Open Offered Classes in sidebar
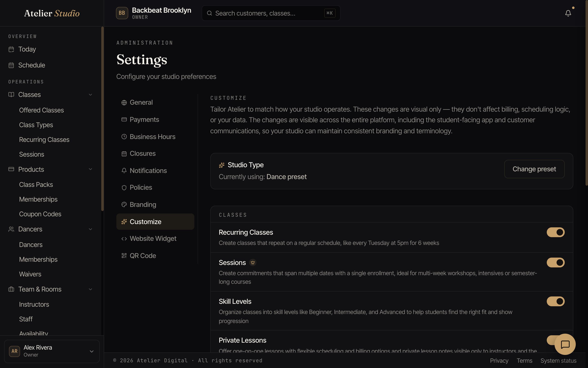 point(42,110)
